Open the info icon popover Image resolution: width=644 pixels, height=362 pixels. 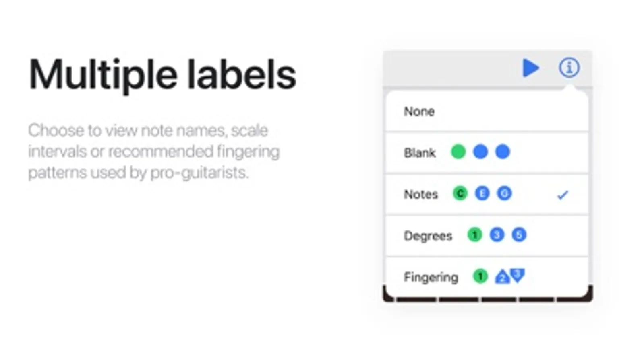[569, 68]
